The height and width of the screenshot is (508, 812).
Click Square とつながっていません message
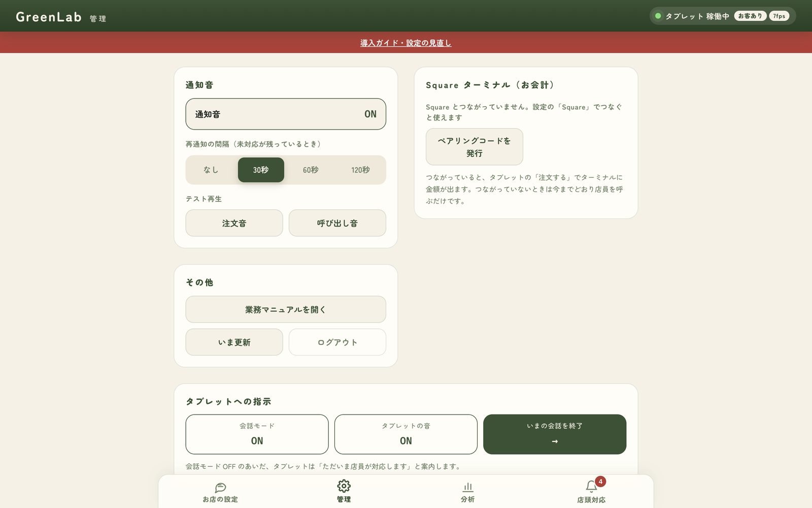524,112
